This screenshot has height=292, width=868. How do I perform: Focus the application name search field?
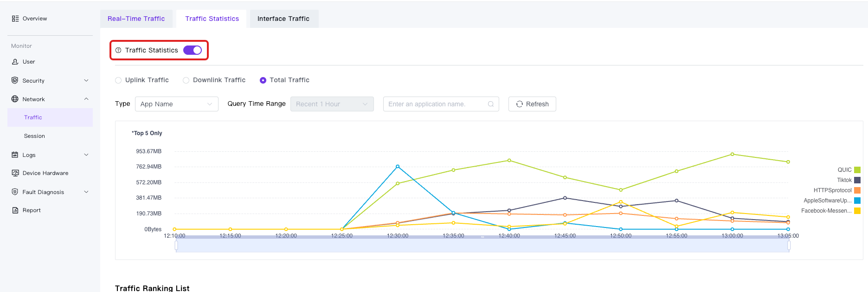point(441,104)
